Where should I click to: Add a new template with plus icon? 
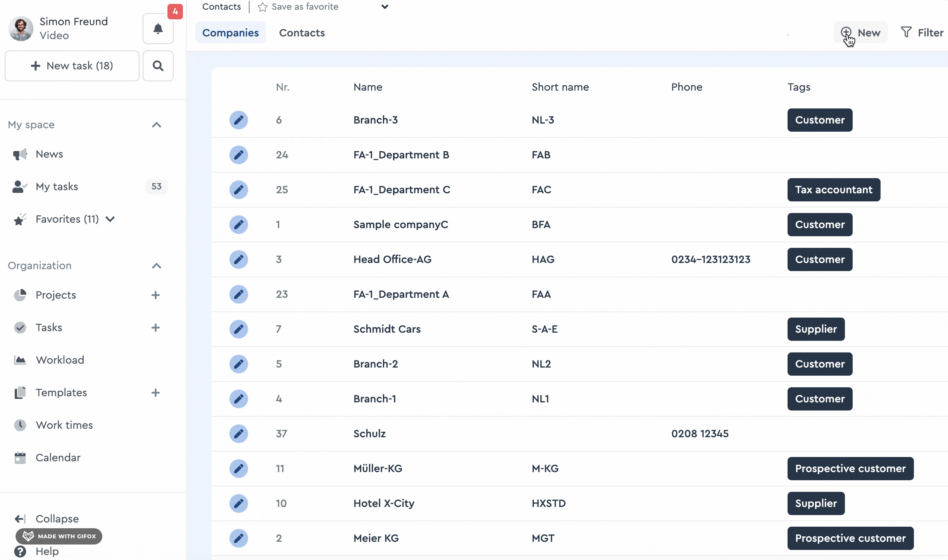pos(155,393)
